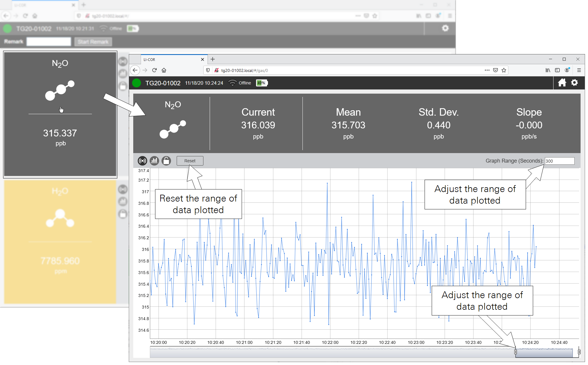
Task: Click the 11/18/20 10:24:24 timestamp
Action: (204, 83)
